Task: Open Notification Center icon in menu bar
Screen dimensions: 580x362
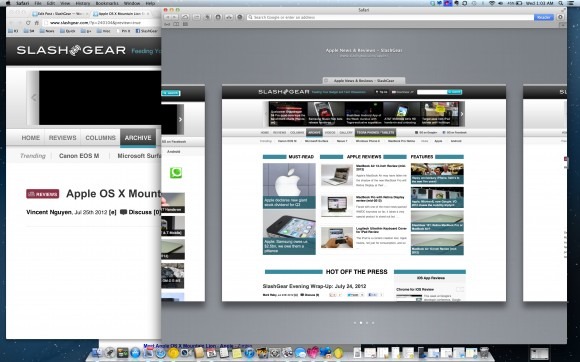Action: (571, 3)
